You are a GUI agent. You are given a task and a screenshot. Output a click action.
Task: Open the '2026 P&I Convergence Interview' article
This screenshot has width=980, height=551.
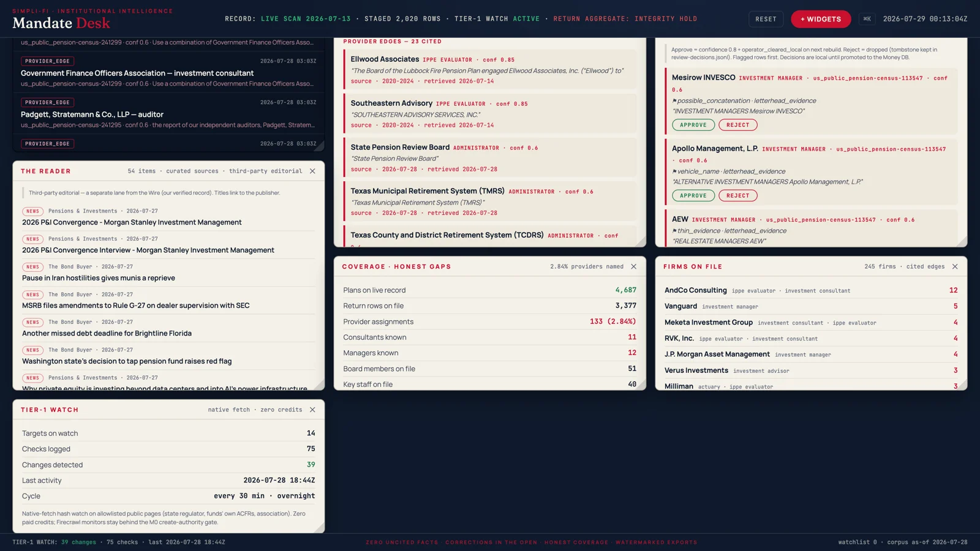tap(148, 250)
